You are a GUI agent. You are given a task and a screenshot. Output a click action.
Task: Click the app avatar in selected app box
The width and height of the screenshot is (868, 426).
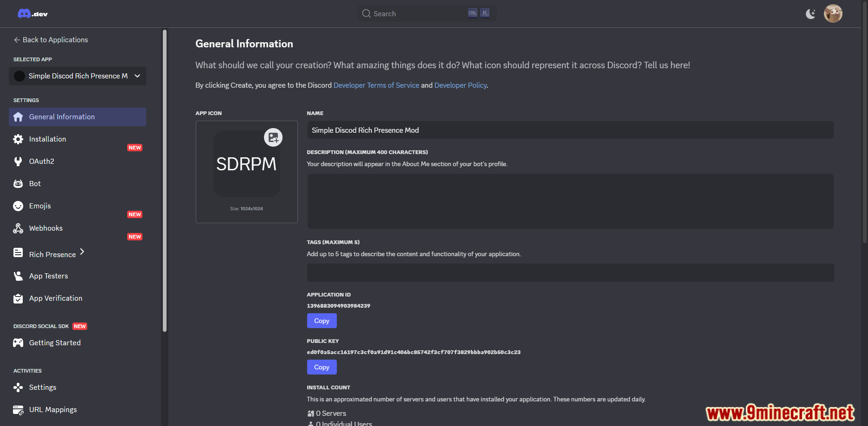19,76
